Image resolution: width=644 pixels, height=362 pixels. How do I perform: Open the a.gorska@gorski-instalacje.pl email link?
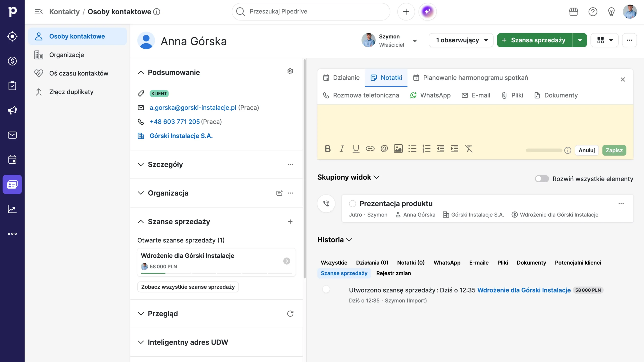coord(193,108)
